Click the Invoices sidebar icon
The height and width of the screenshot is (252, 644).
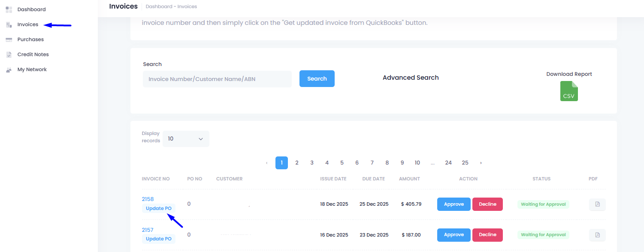click(9, 25)
